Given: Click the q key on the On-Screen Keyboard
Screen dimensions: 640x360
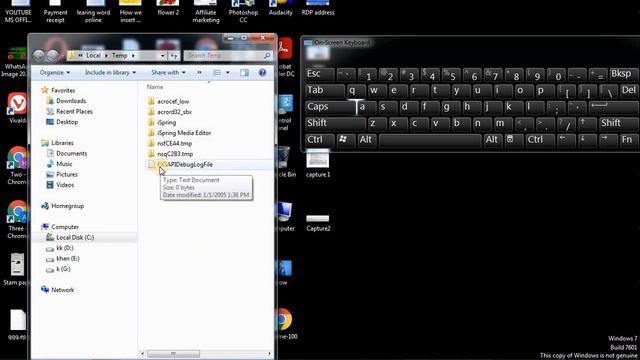Looking at the screenshot, I should pos(356,91).
